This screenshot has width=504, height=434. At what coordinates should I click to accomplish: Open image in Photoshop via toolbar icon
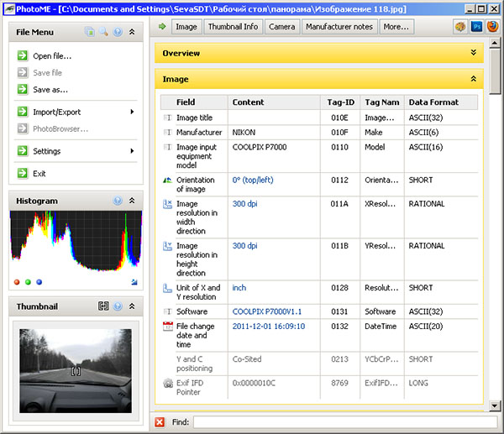tap(475, 27)
